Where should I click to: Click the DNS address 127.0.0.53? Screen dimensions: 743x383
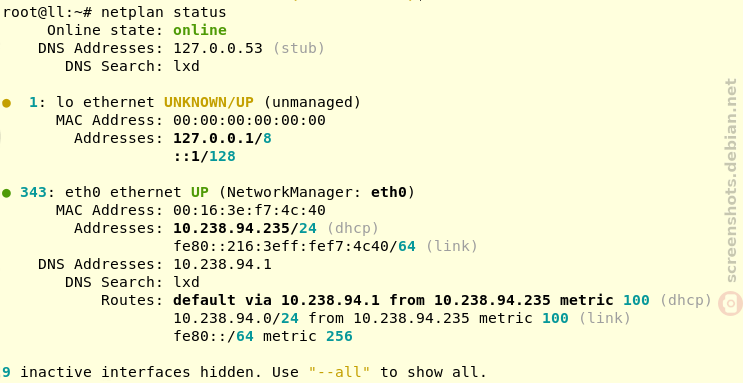217,48
